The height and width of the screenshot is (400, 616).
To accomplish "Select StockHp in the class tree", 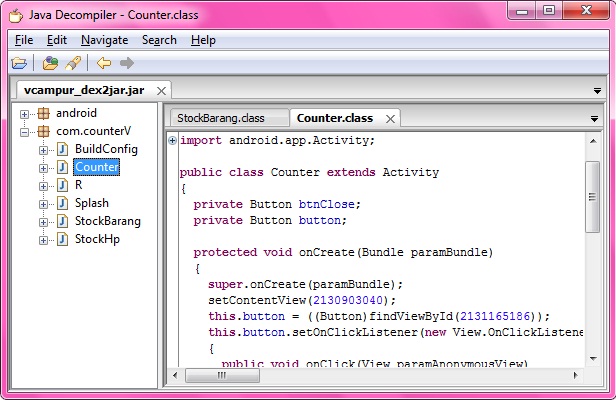I will coord(97,239).
